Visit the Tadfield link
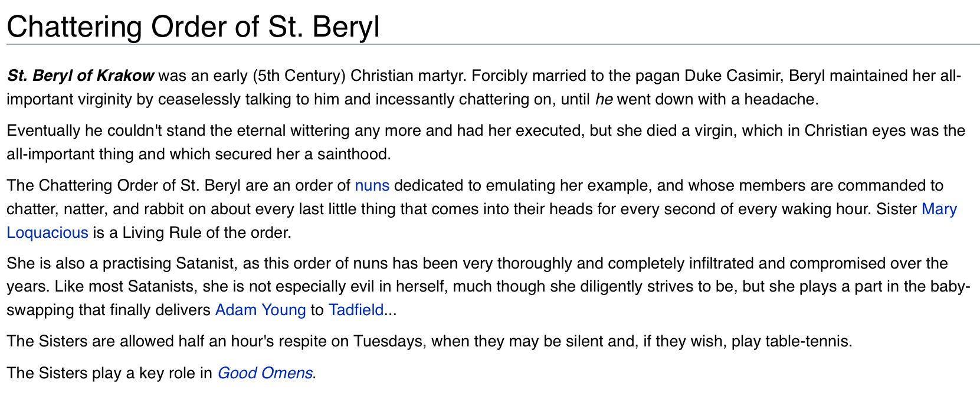Image resolution: width=980 pixels, height=396 pixels. [x=356, y=310]
